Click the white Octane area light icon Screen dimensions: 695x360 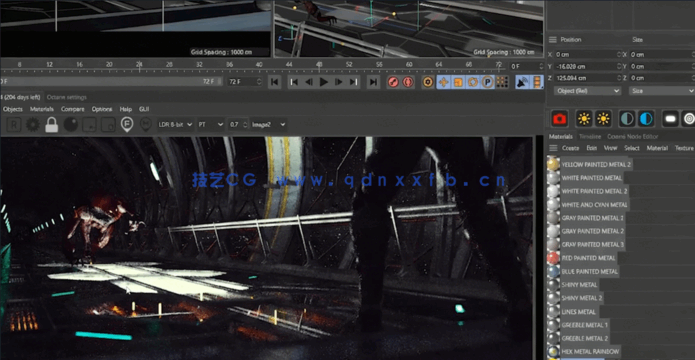671,119
